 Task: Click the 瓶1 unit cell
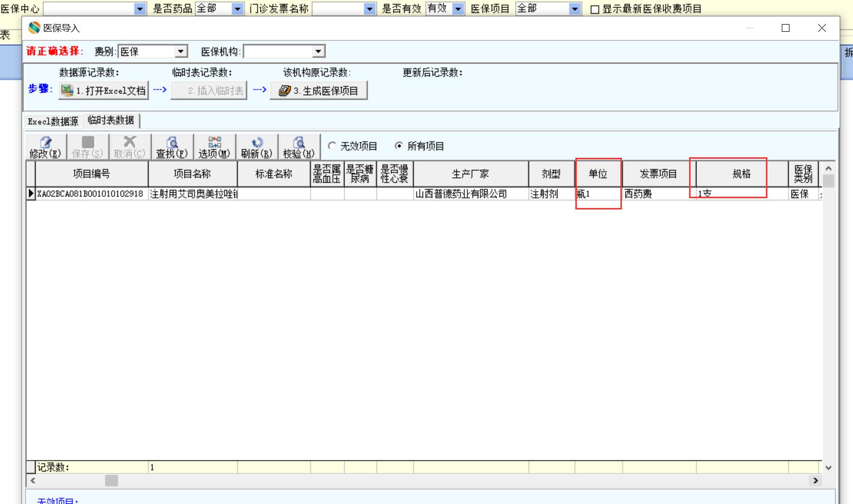598,194
